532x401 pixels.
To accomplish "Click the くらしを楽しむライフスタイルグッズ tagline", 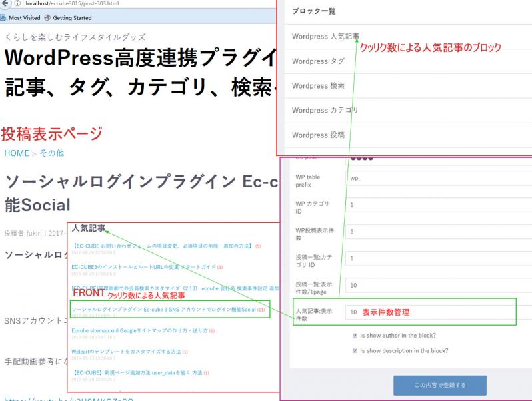I will tap(75, 37).
